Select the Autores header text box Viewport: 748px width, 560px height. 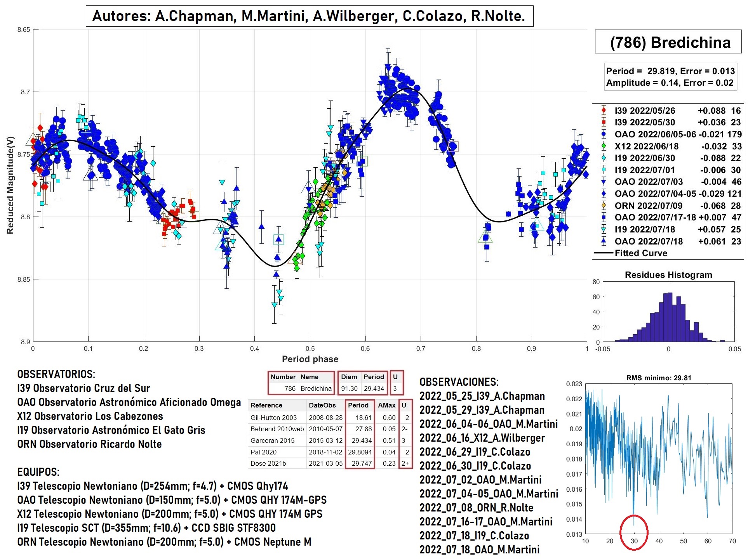(309, 16)
